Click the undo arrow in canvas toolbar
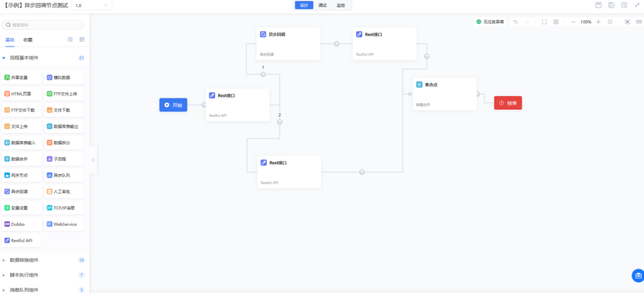The height and width of the screenshot is (295, 644). (515, 22)
